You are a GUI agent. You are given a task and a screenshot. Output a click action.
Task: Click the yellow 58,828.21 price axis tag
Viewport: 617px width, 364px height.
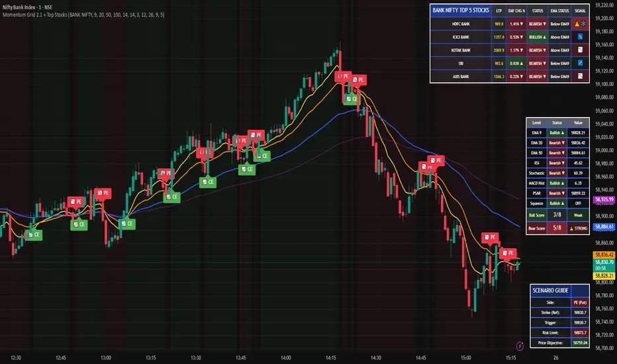point(604,276)
